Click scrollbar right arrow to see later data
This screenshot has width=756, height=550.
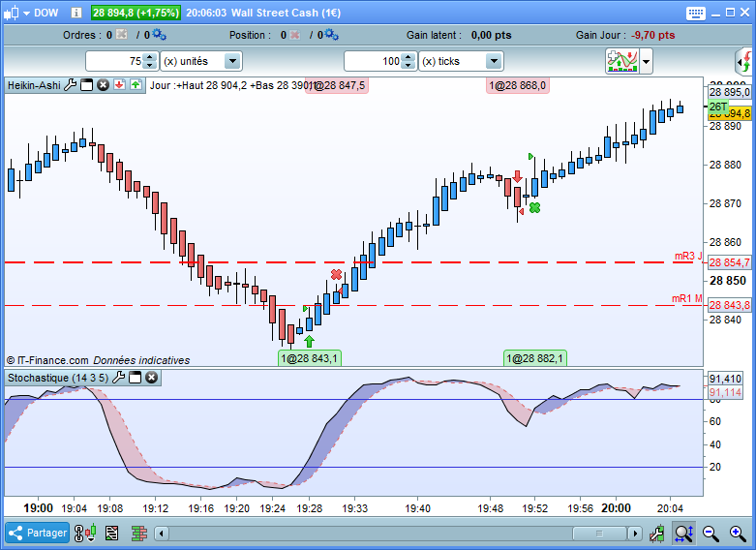pyautogui.click(x=635, y=534)
